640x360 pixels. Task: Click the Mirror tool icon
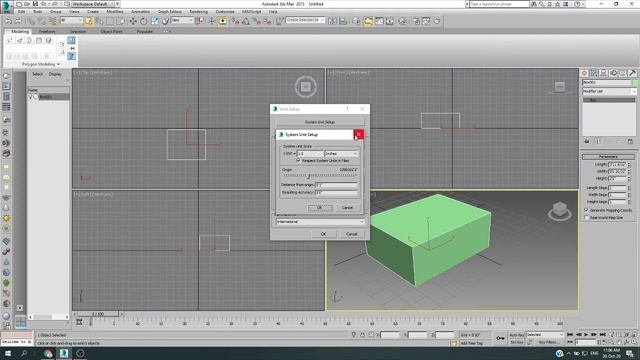333,21
